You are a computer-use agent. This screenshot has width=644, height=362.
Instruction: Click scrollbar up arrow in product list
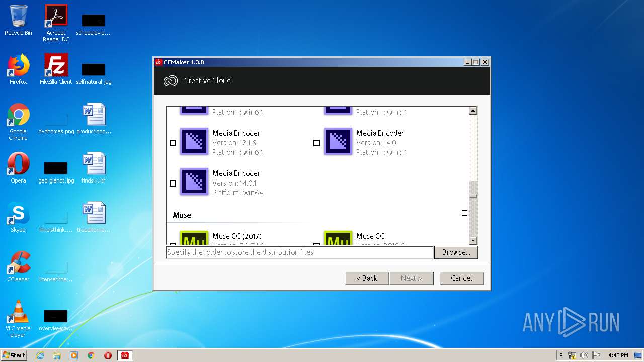[x=473, y=111]
